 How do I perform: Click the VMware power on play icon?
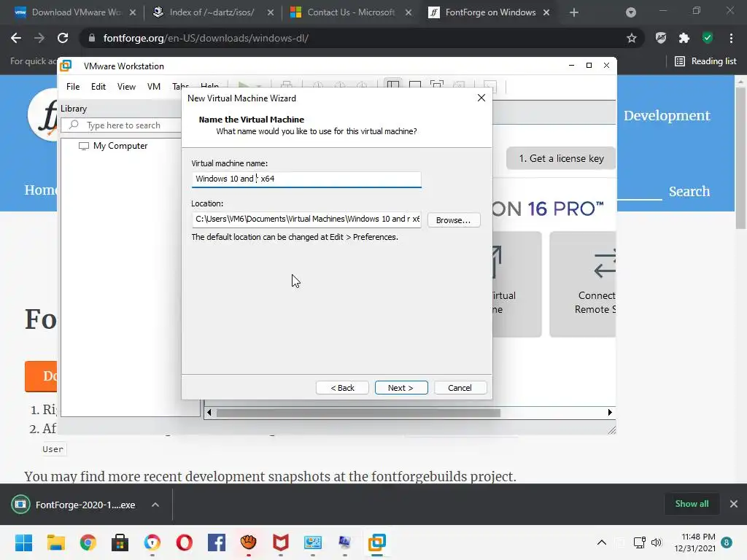tap(244, 85)
